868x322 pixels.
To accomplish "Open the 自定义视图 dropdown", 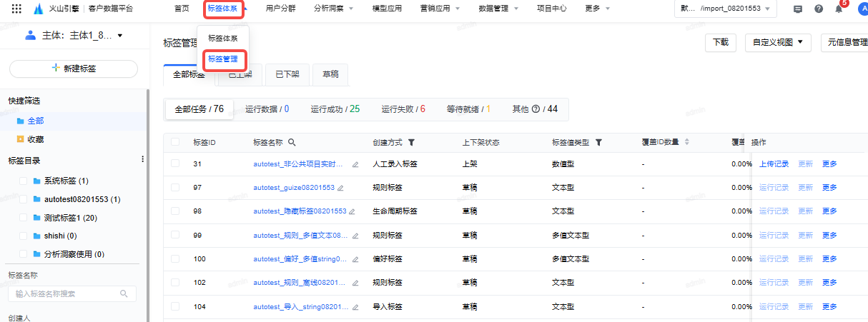I will [x=777, y=43].
